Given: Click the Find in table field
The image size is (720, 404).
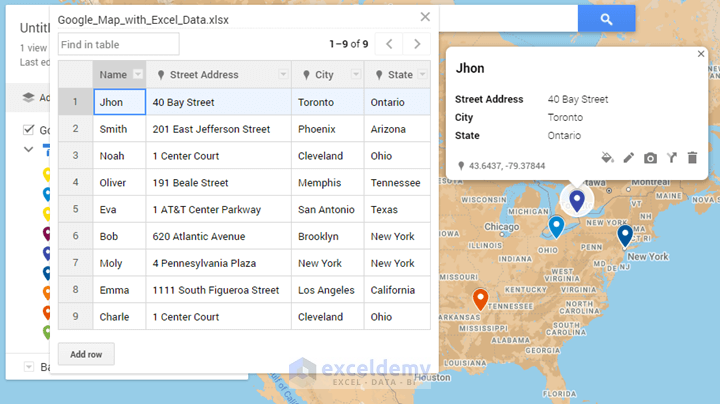Looking at the screenshot, I should [x=118, y=45].
